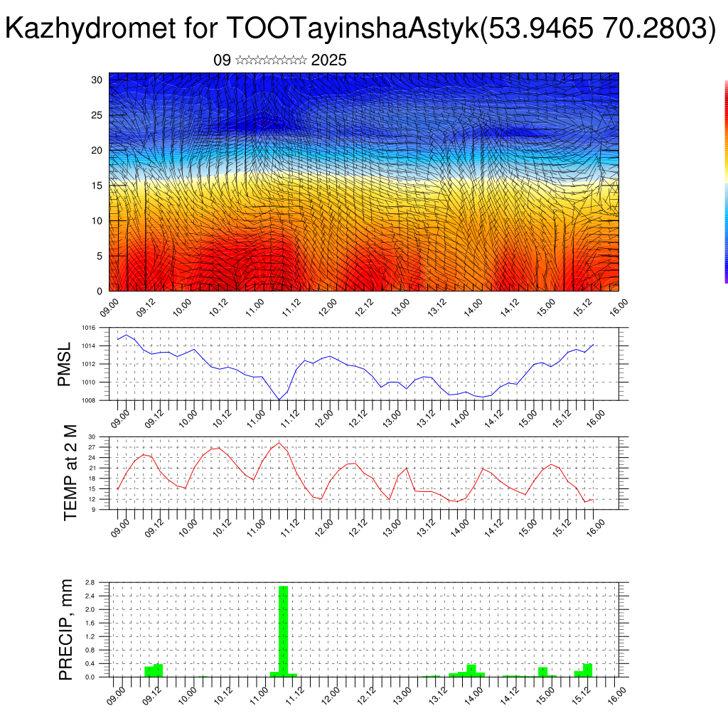728x728 pixels.
Task: Click the "25" tick on the cross-section chart
Action: pyautogui.click(x=97, y=115)
